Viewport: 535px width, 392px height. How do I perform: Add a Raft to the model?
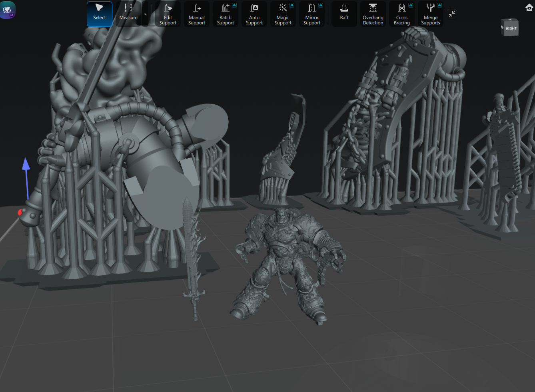click(344, 14)
